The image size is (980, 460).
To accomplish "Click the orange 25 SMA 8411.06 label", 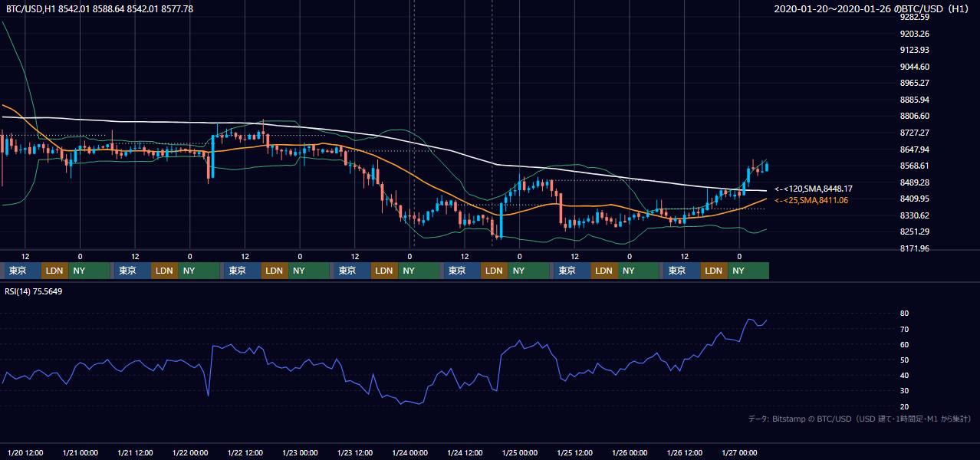I will [811, 200].
